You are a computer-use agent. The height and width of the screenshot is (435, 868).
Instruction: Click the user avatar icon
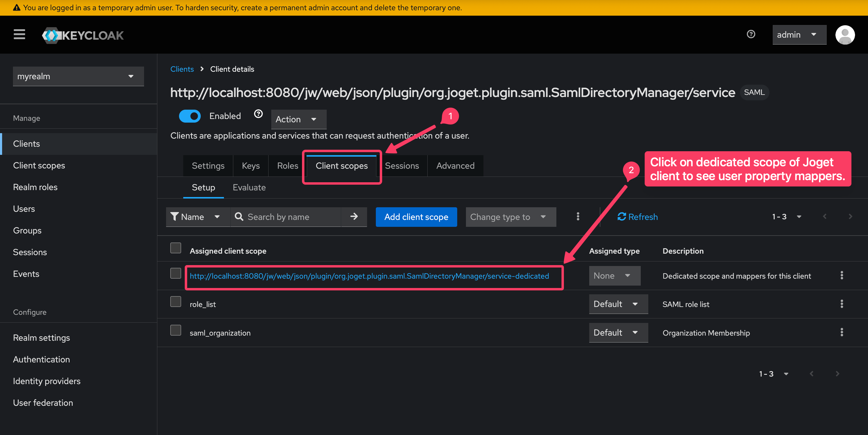click(845, 35)
